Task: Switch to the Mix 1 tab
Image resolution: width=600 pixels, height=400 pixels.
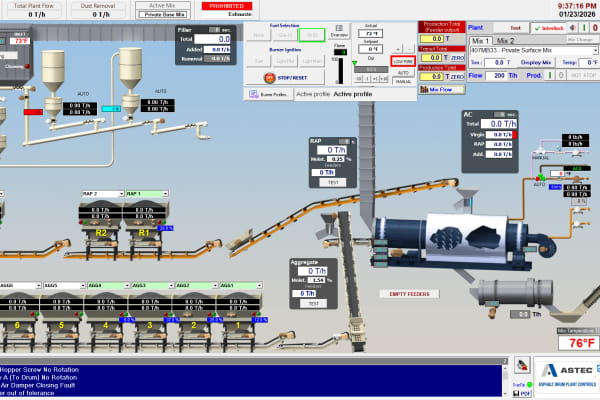Action: point(480,40)
